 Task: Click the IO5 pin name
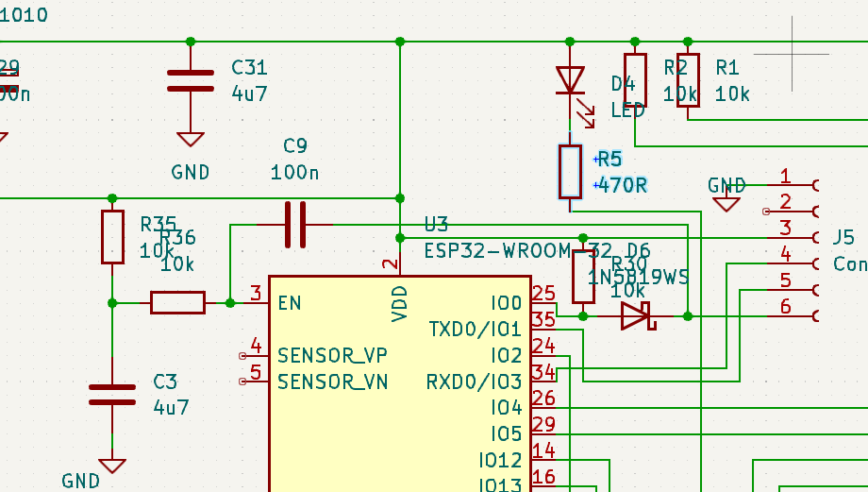(x=506, y=433)
